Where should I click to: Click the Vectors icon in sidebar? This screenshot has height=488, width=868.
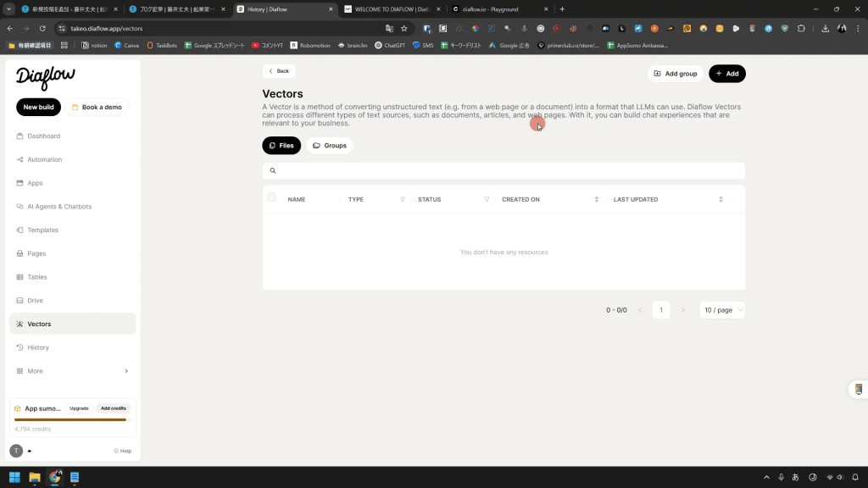[x=20, y=324]
